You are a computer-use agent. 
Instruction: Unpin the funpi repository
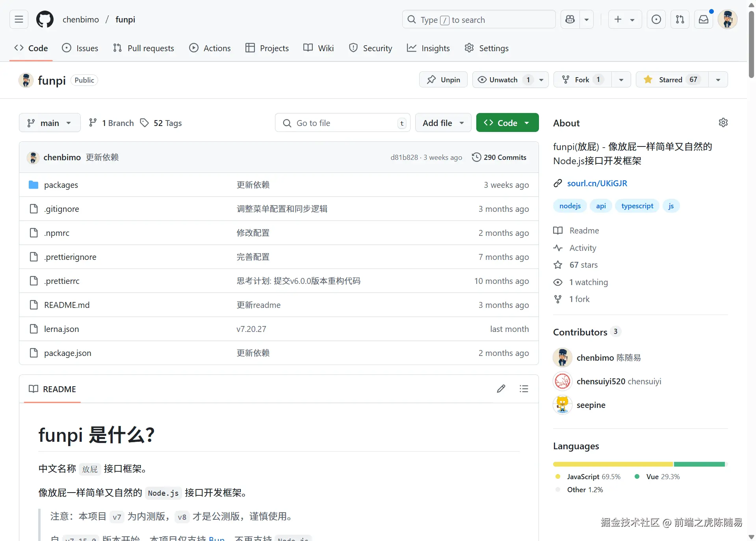(x=443, y=80)
